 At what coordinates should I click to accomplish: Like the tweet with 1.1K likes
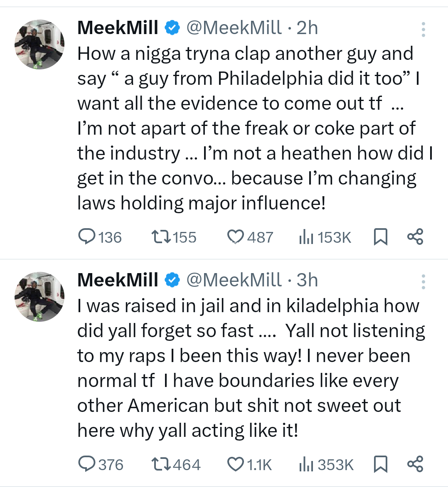(x=236, y=464)
